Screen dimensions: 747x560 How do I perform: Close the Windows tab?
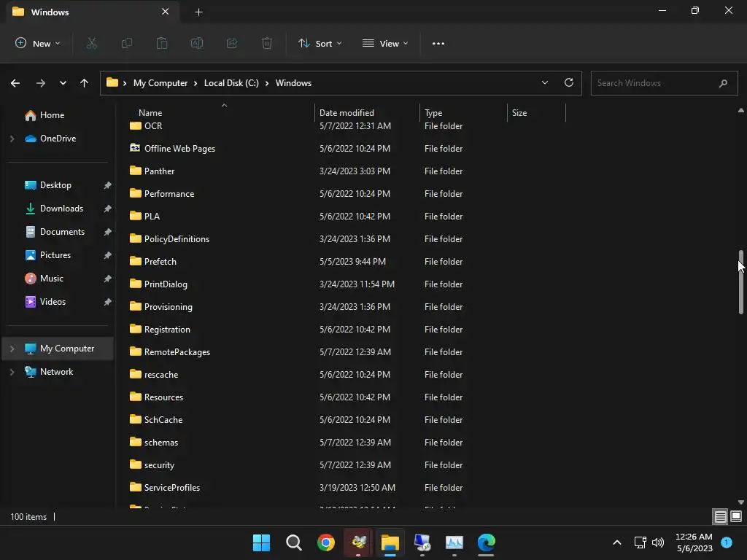[x=166, y=12]
